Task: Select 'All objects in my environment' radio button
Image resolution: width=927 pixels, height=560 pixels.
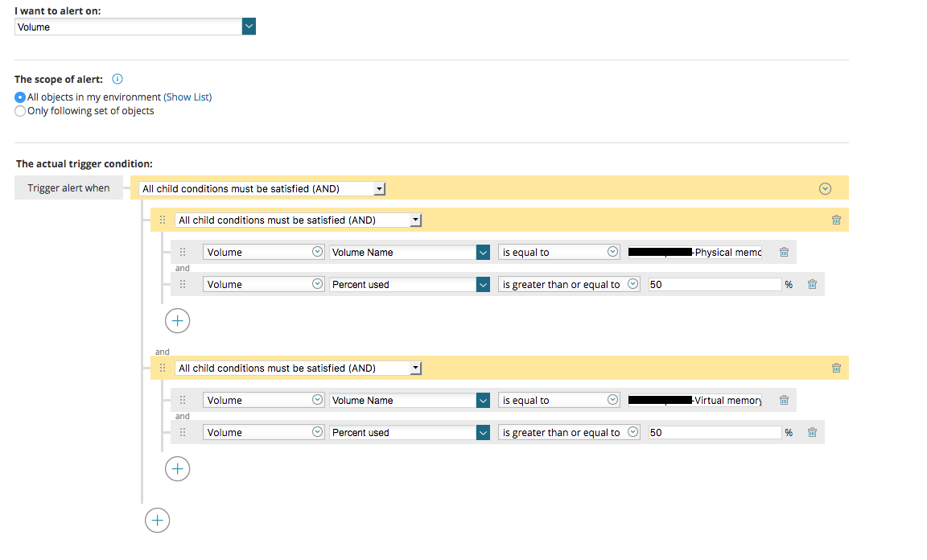Action: tap(20, 97)
